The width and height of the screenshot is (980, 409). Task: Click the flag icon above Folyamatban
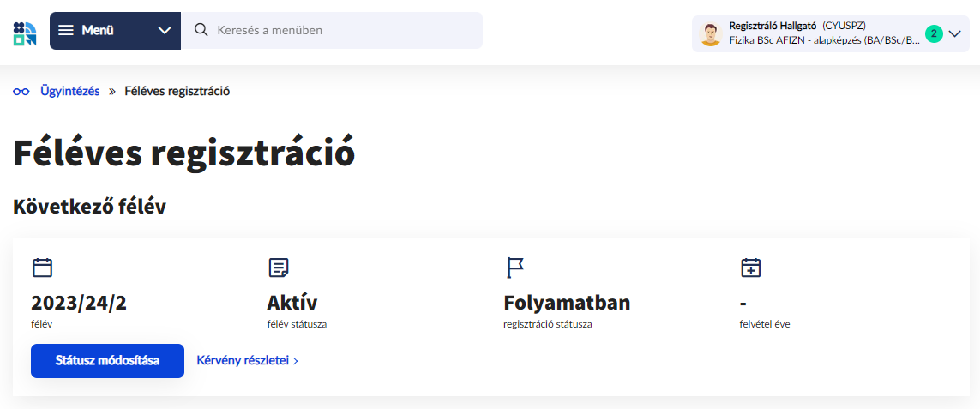click(514, 268)
